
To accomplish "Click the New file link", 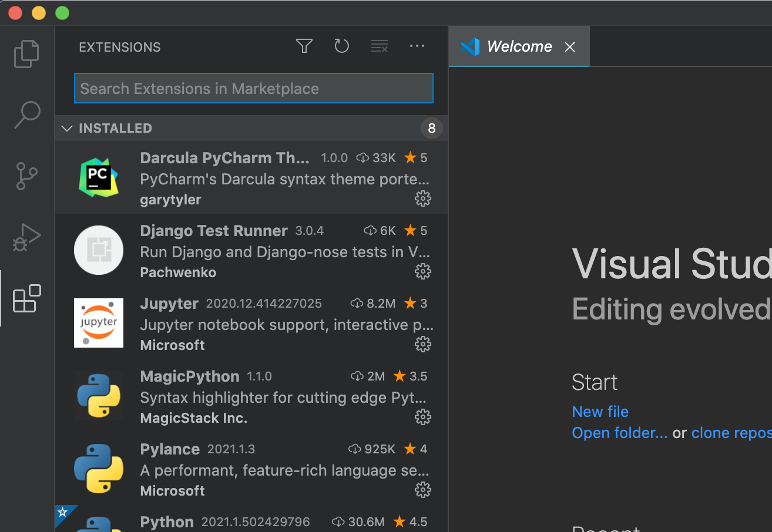I will [x=600, y=412].
